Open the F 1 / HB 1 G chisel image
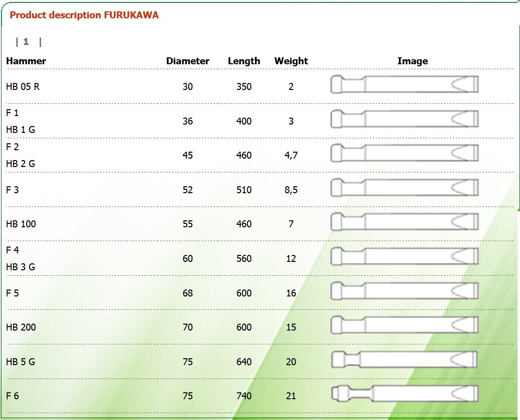This screenshot has height=420, width=520. click(x=405, y=119)
